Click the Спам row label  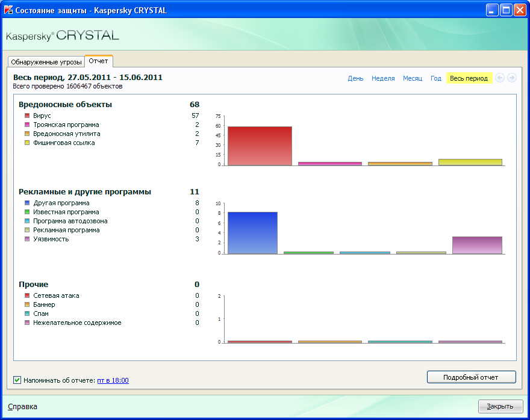pos(41,313)
